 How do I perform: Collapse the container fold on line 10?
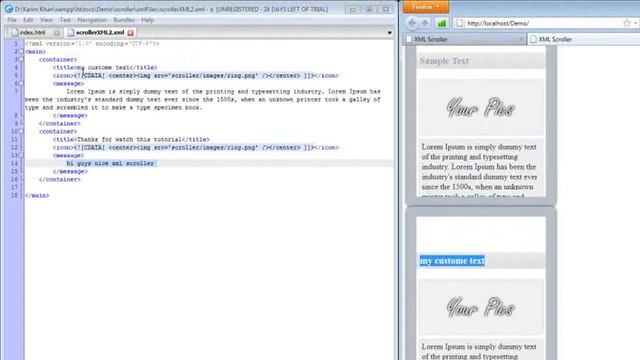[x=21, y=131]
